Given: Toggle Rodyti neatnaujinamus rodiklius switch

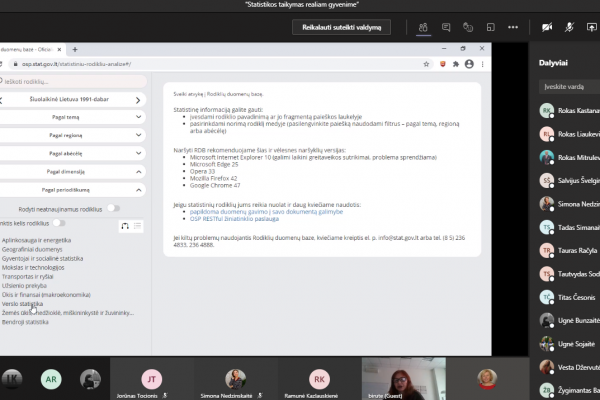Looking at the screenshot, I should tap(113, 208).
